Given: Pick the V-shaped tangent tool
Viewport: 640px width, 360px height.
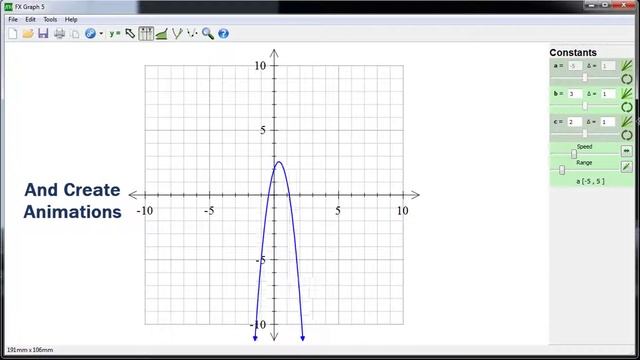Looking at the screenshot, I should (x=177, y=33).
